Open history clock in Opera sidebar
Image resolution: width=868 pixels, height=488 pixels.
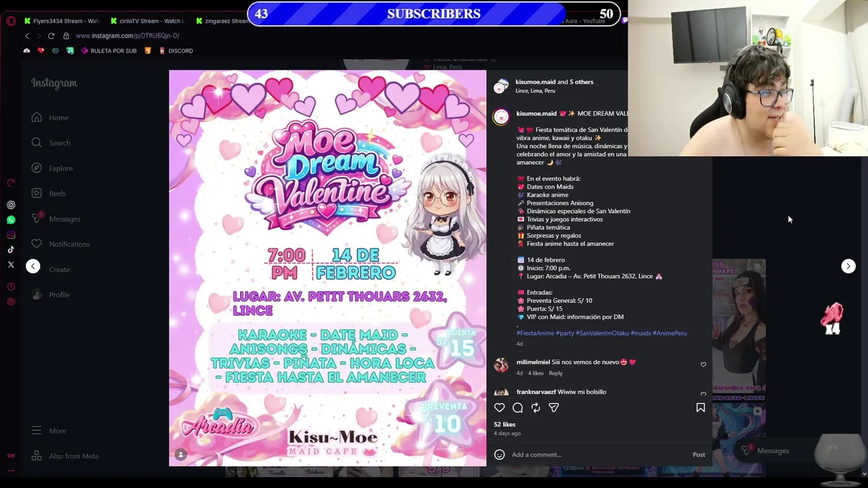click(x=11, y=287)
